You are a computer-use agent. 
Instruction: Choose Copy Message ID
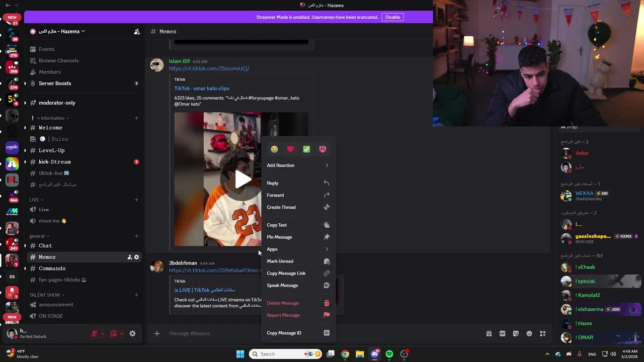[x=298, y=333]
